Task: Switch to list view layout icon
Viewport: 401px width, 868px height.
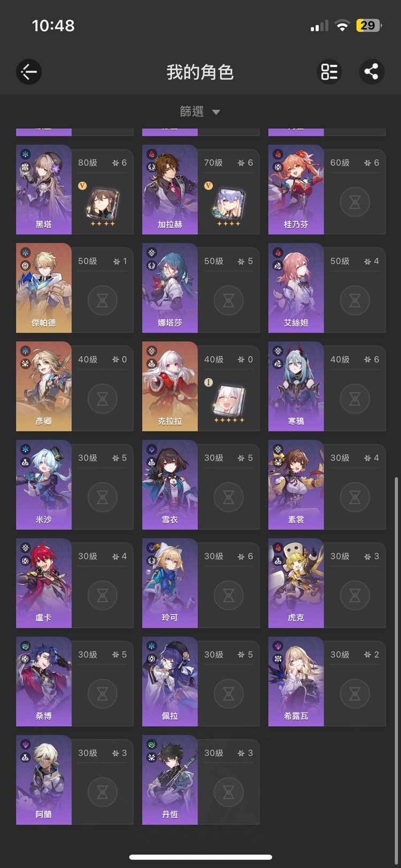Action: (329, 72)
